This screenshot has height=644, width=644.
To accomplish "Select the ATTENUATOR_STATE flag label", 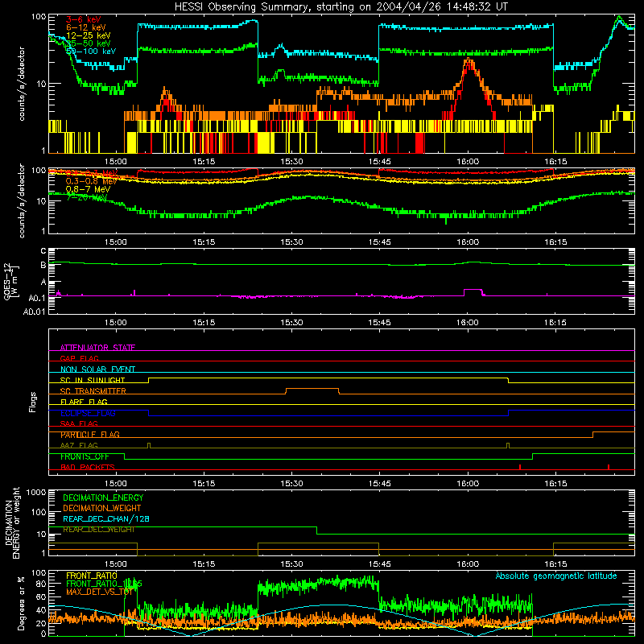I will point(97,348).
